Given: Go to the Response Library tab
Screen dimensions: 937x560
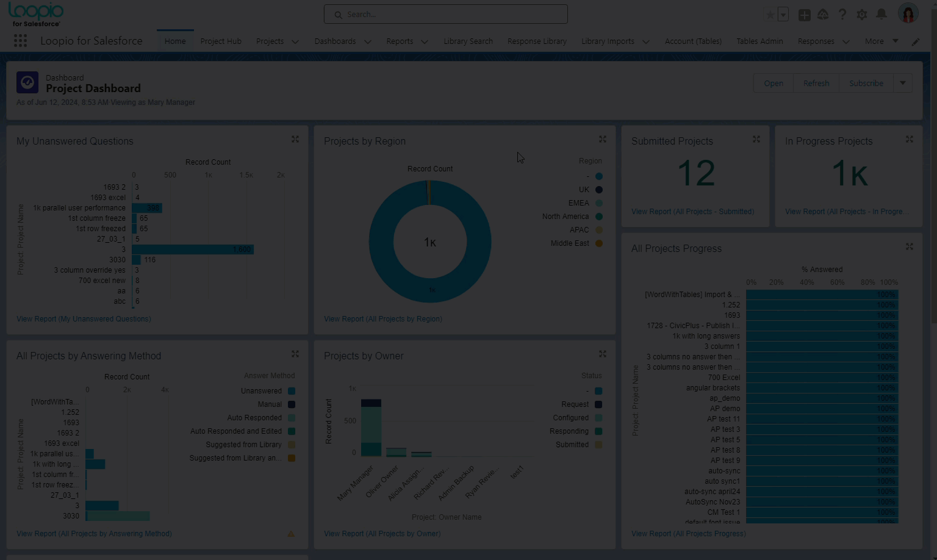Looking at the screenshot, I should pos(537,41).
